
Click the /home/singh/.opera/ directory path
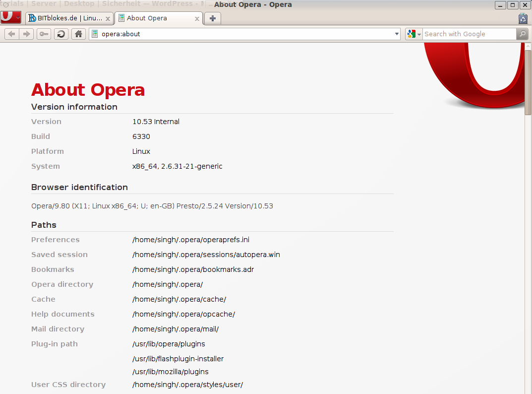pyautogui.click(x=168, y=285)
